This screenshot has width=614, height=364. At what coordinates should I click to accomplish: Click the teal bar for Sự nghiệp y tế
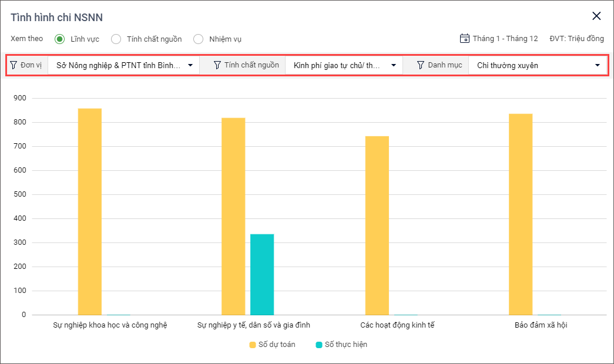coord(262,274)
